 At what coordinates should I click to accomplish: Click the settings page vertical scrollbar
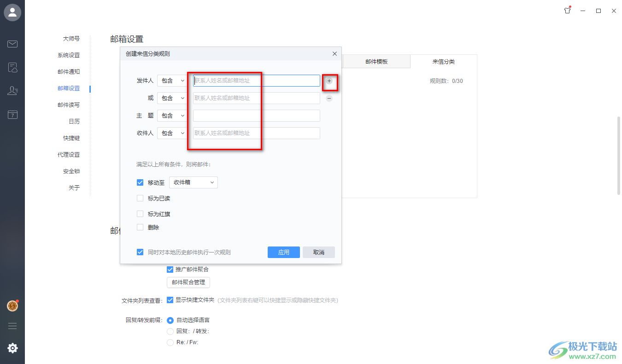[619, 156]
